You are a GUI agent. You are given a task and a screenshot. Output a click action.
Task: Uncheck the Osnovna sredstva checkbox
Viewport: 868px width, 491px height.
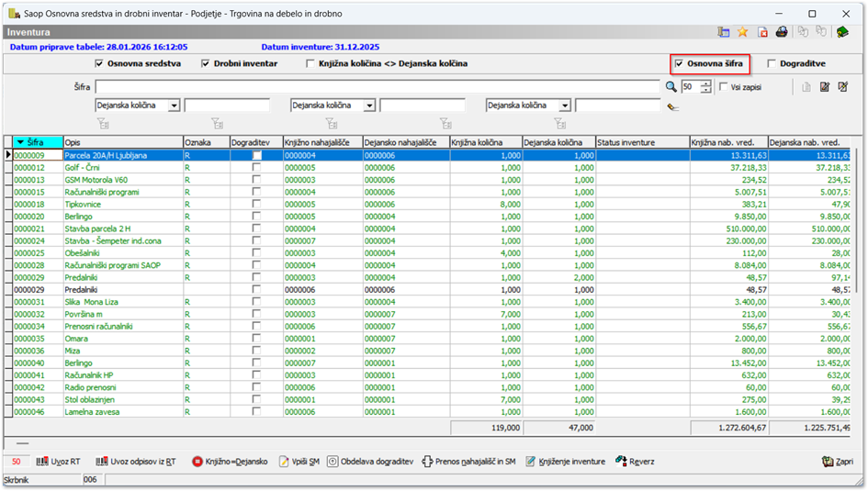(x=99, y=64)
